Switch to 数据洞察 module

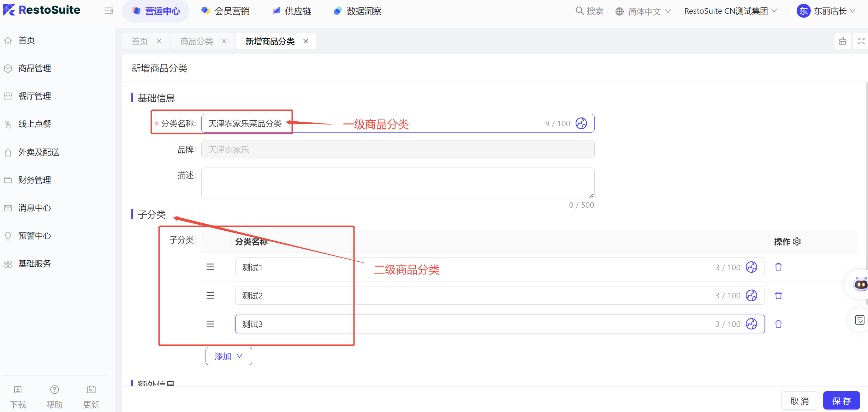tap(357, 11)
